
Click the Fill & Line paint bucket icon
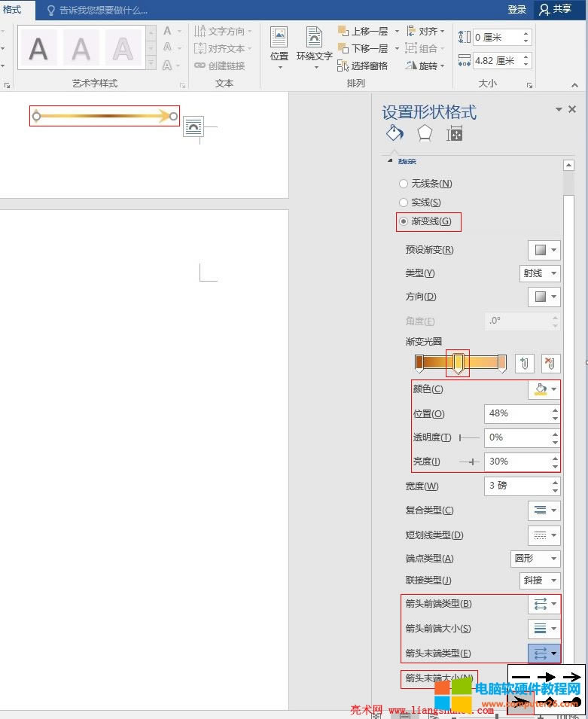(x=395, y=133)
